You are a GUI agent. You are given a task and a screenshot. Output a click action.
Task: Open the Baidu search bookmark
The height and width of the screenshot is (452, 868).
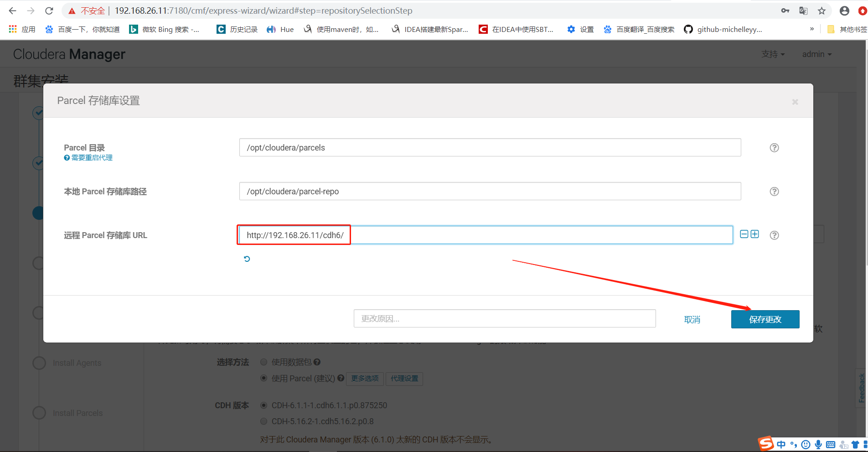click(82, 29)
